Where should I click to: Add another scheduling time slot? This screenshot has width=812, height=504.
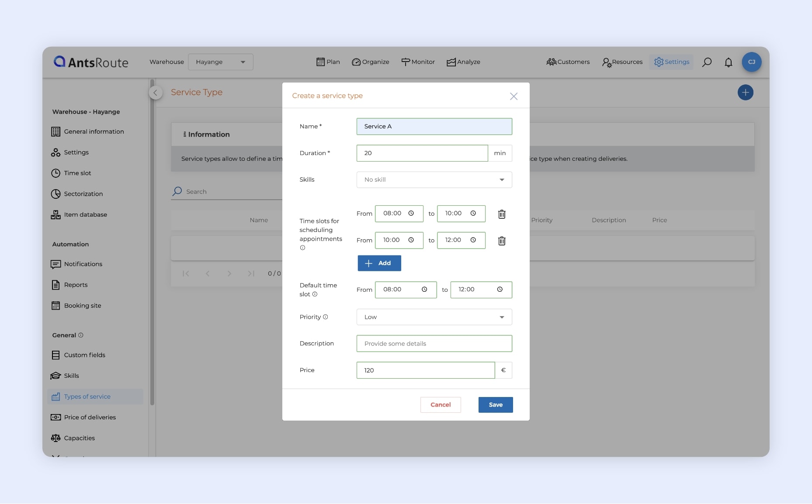(379, 263)
